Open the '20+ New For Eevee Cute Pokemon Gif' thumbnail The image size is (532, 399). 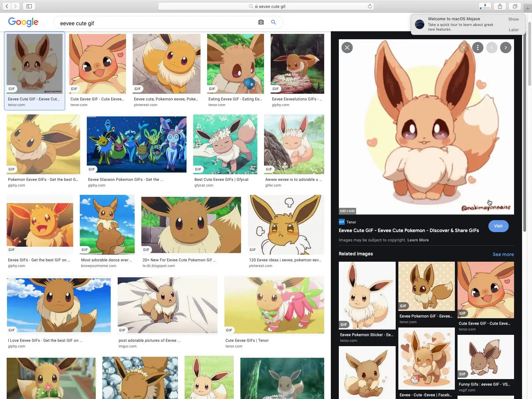191,225
